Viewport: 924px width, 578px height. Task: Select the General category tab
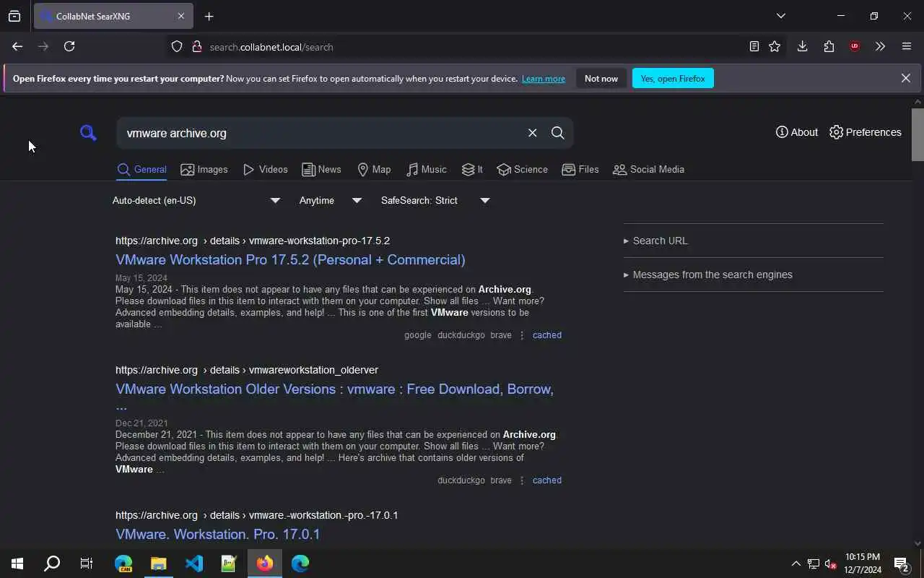click(141, 169)
